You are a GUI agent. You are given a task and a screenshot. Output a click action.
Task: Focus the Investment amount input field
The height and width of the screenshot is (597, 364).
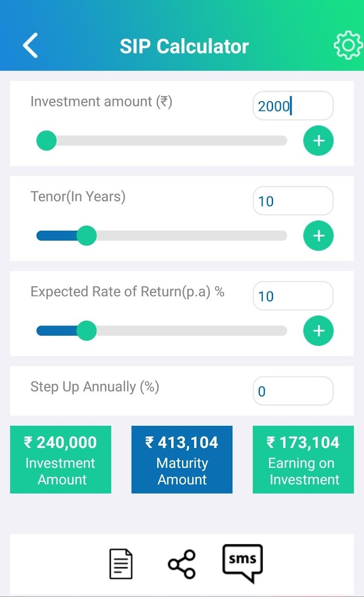(293, 106)
